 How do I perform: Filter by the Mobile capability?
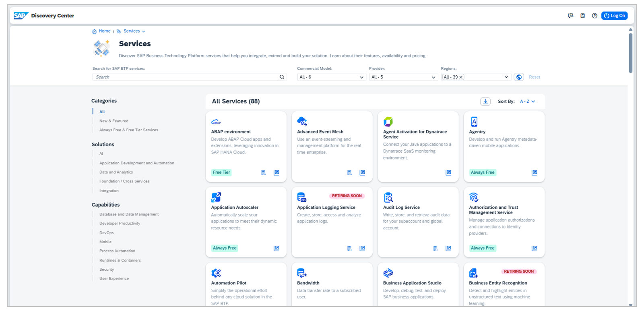105,242
